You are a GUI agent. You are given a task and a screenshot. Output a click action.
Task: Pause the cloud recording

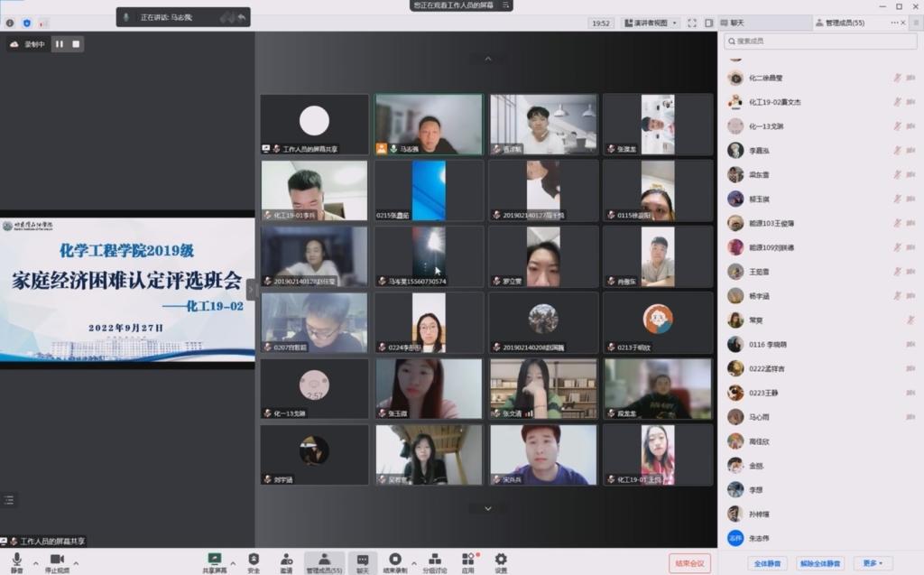pyautogui.click(x=60, y=43)
